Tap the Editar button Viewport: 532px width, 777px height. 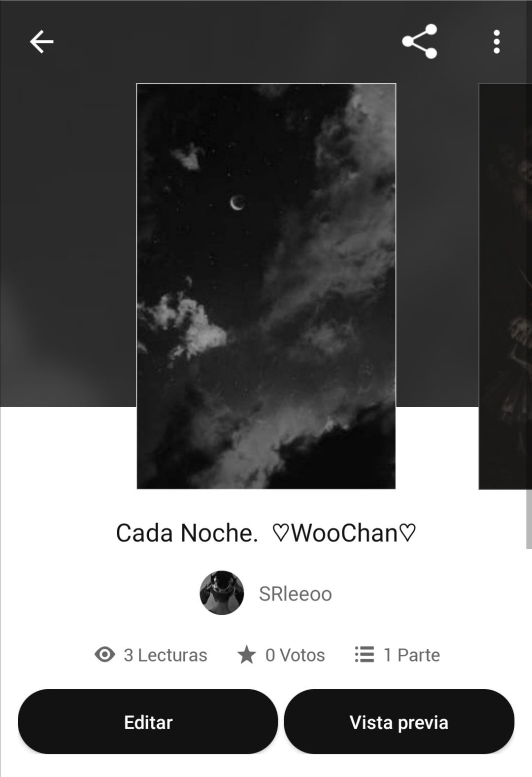(148, 722)
